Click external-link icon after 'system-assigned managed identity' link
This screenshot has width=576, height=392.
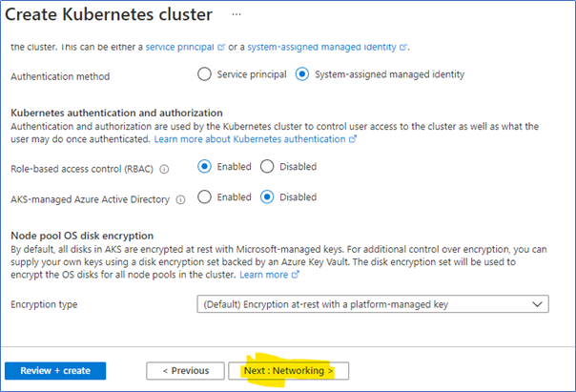[x=404, y=46]
